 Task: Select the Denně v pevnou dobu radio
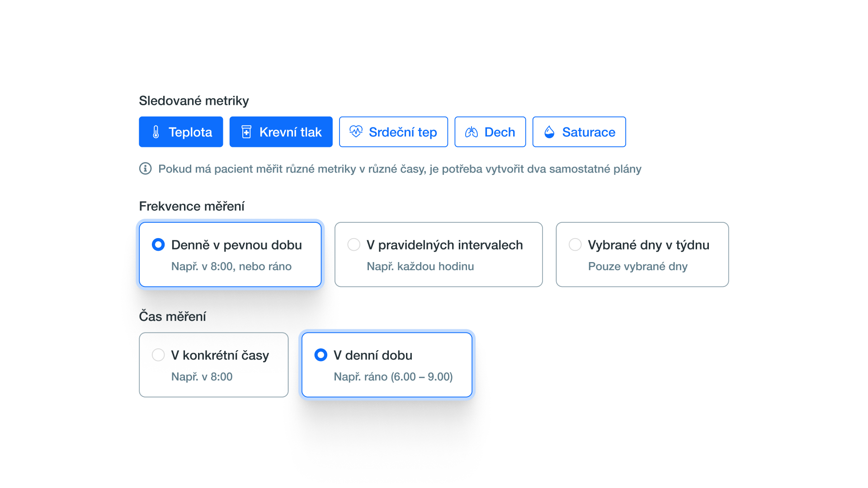coord(158,244)
